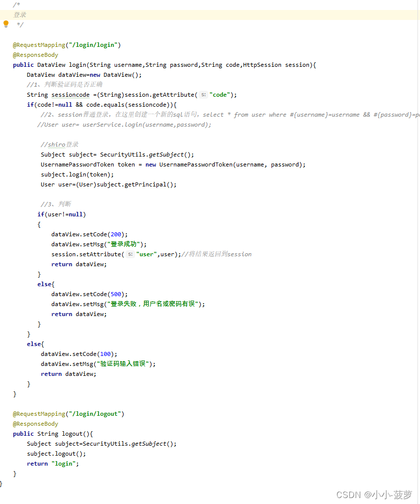The image size is (420, 504).
Task: Click the underlined sessioncode variable
Action: pyautogui.click(x=70, y=95)
